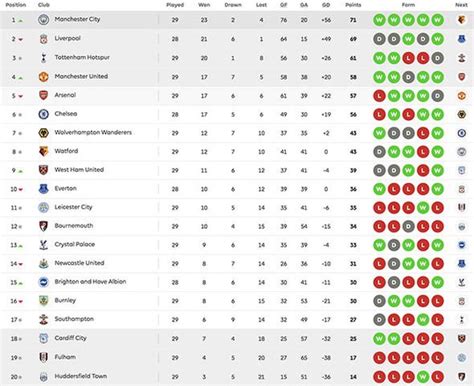Image resolution: width=474 pixels, height=386 pixels.
Task: Click the Liverpool club crest icon
Action: coord(43,39)
